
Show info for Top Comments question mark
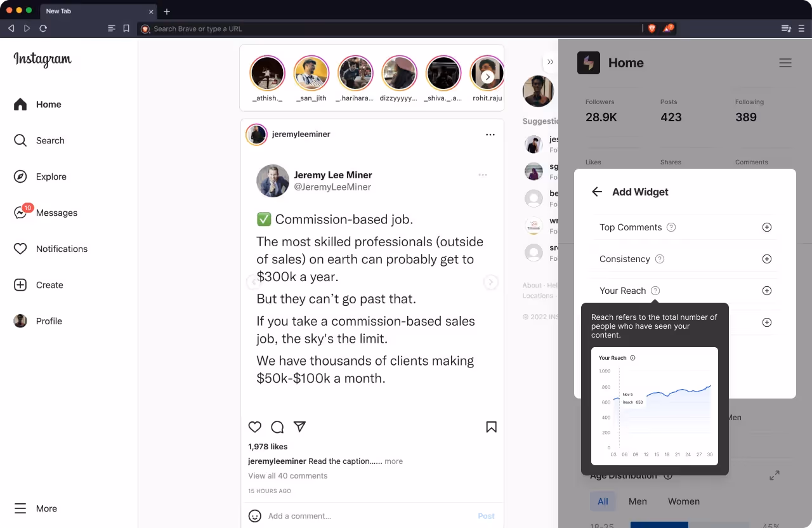tap(671, 227)
